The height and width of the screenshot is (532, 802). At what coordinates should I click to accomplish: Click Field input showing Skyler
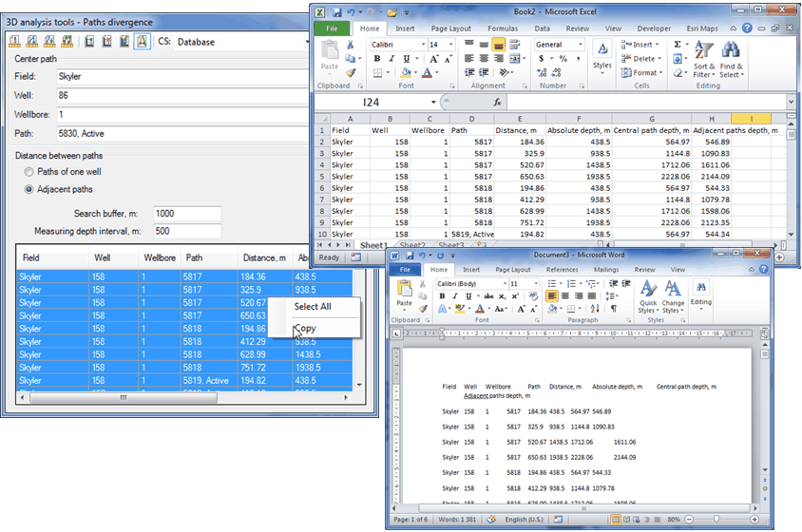182,76
